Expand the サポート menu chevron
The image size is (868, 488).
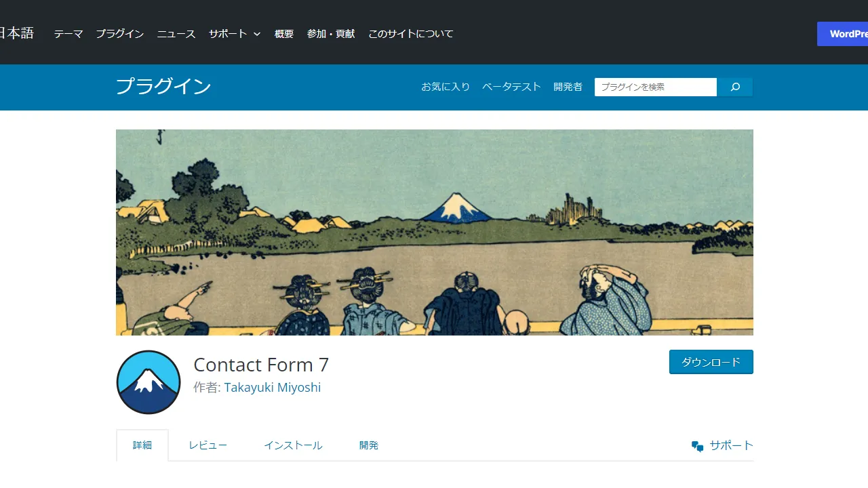(257, 34)
